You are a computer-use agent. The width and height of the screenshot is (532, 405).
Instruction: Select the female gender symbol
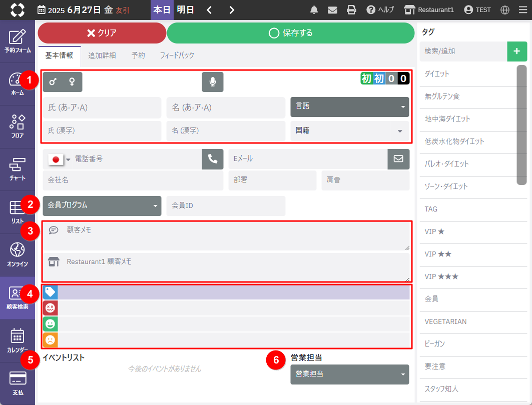(72, 82)
